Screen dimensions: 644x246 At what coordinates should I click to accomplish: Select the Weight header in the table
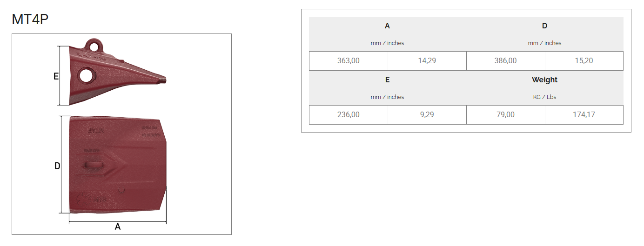coord(544,80)
